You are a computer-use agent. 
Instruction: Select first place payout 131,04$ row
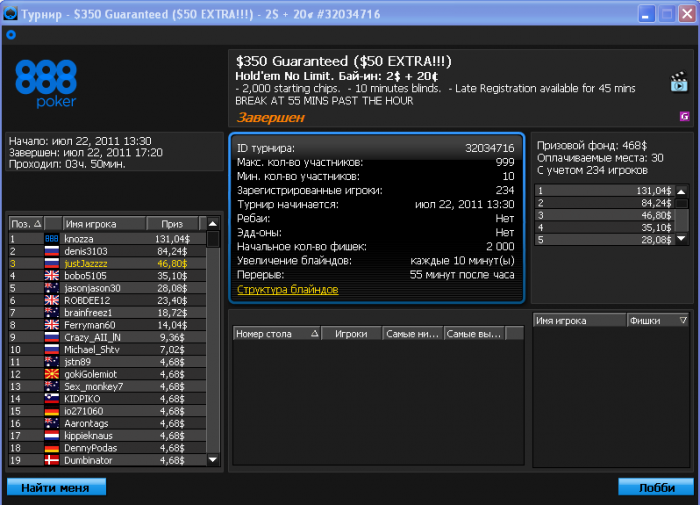point(605,191)
